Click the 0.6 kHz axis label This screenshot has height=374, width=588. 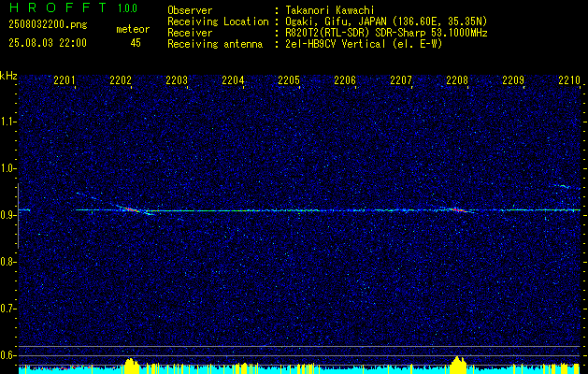tap(6, 355)
